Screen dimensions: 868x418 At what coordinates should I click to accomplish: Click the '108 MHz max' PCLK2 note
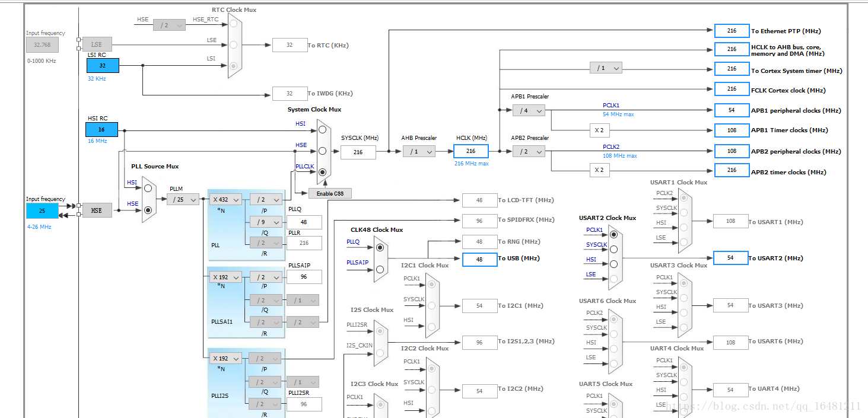click(620, 155)
